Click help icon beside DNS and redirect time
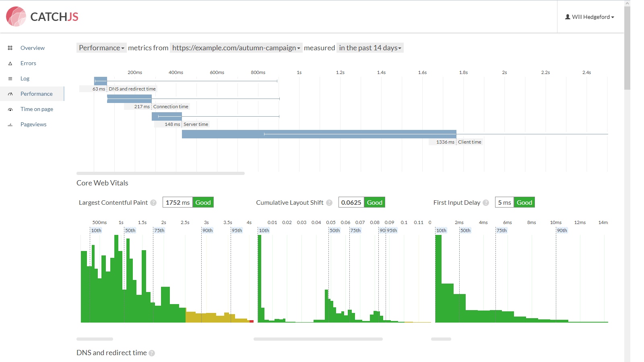 click(152, 353)
